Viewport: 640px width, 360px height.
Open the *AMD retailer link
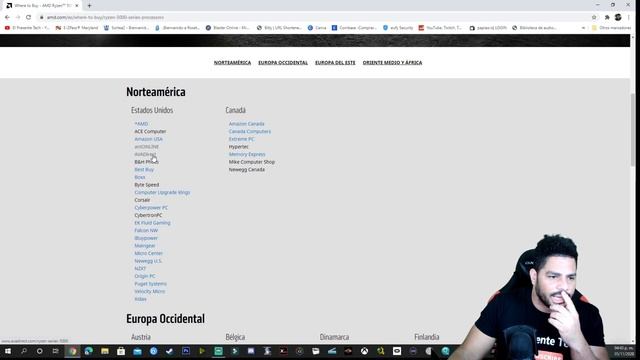tap(141, 124)
